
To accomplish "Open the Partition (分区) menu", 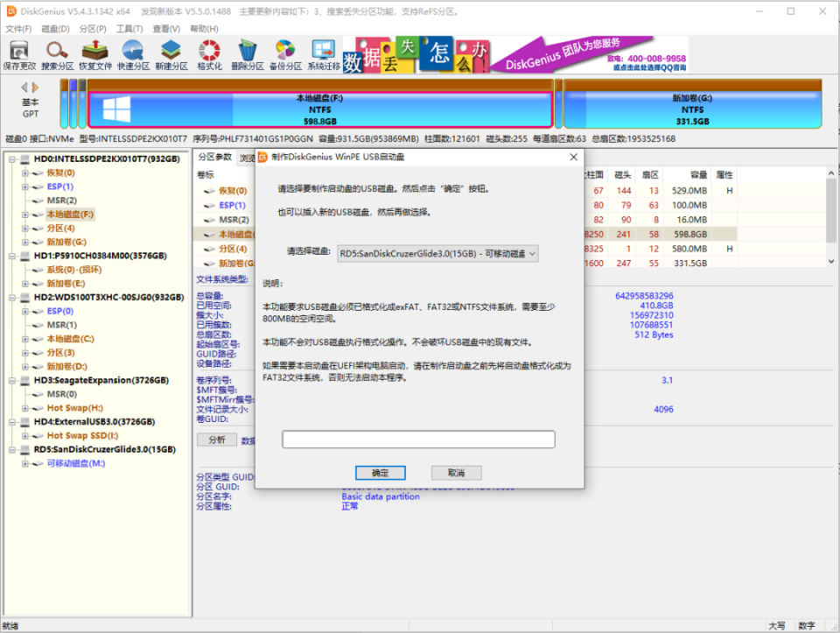I will point(93,29).
